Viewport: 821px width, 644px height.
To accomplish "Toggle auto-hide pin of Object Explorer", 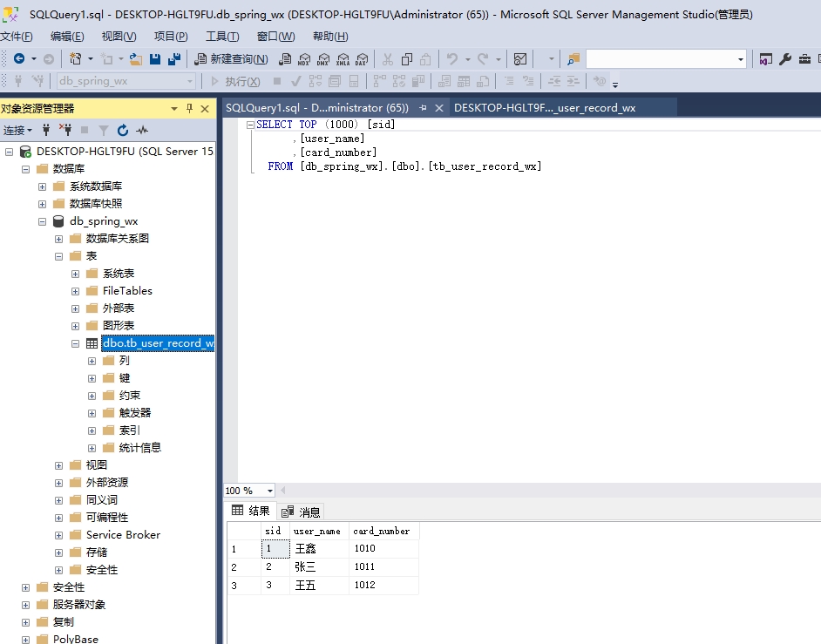I will 189,108.
